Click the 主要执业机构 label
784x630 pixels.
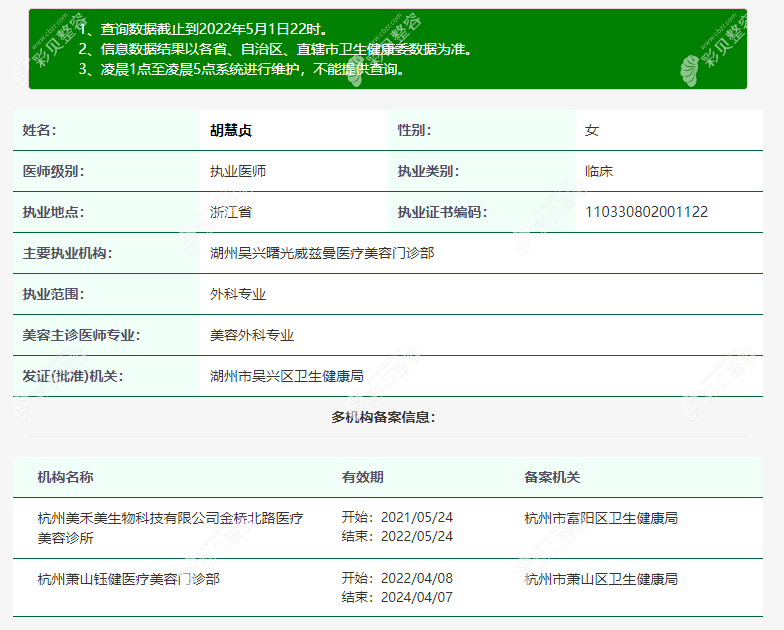tap(68, 254)
